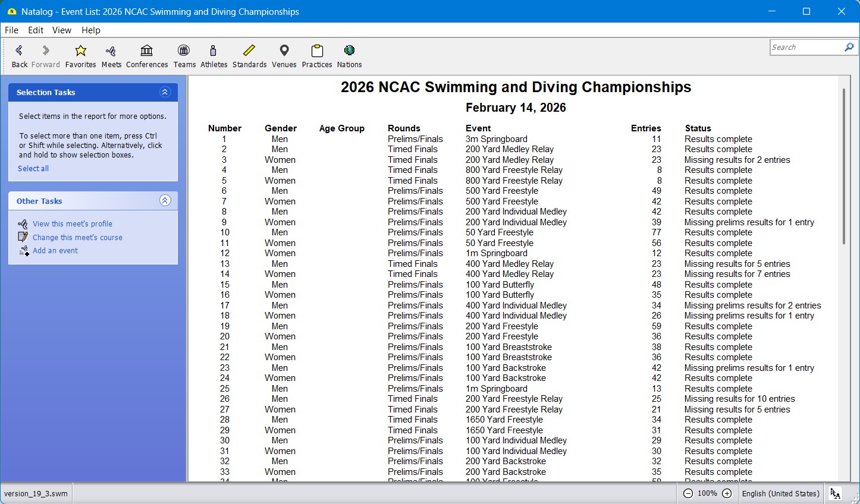Click the report's vertical scrollbar
This screenshot has height=504, width=860.
point(843,166)
